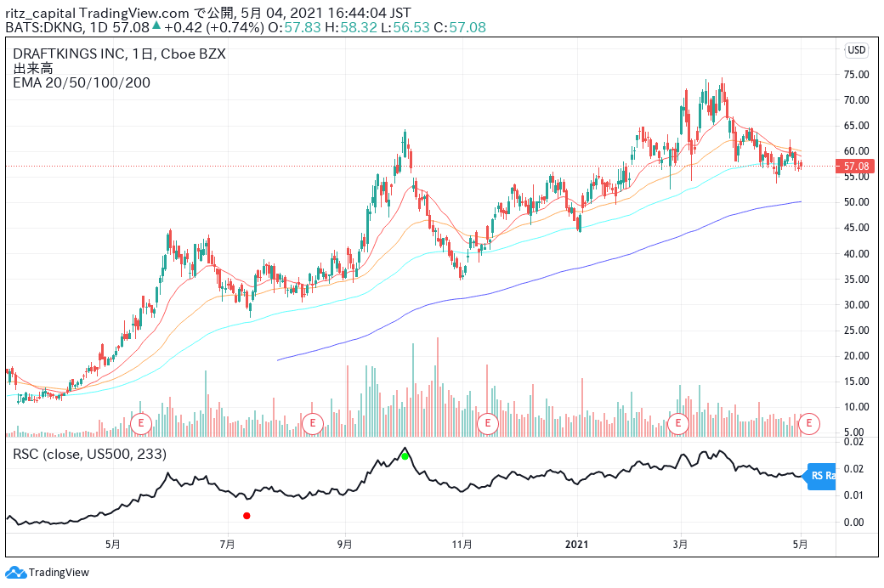The width and height of the screenshot is (884, 588).
Task: Click the green up-triangle beside 57.08 in the header
Action: [156, 25]
